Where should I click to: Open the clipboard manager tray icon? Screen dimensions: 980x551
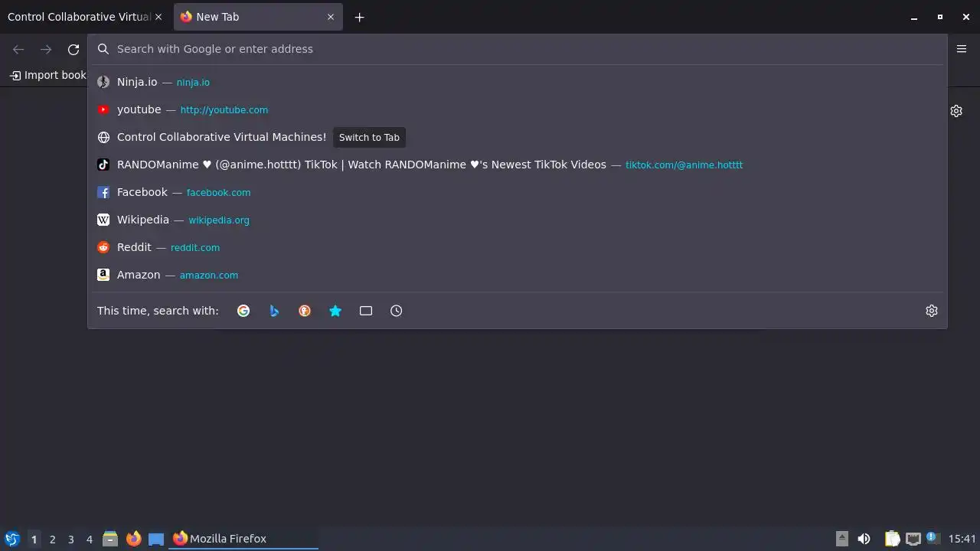tap(892, 539)
